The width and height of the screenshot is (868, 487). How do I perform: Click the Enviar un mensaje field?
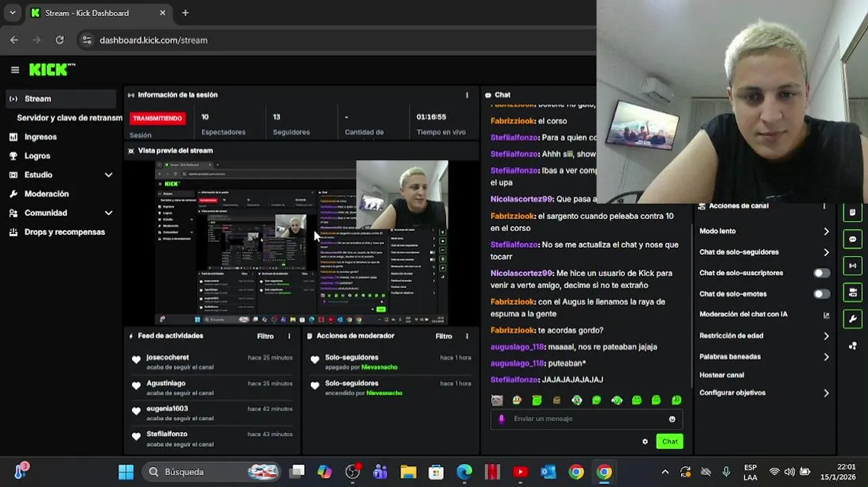[x=586, y=419]
